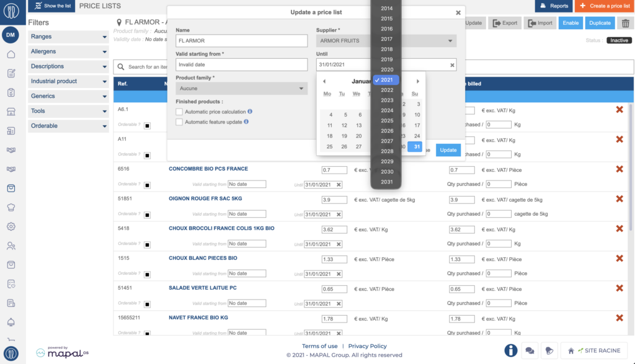Open the chef hat sidebar icon
The width and height of the screenshot is (635, 364).
tap(11, 207)
